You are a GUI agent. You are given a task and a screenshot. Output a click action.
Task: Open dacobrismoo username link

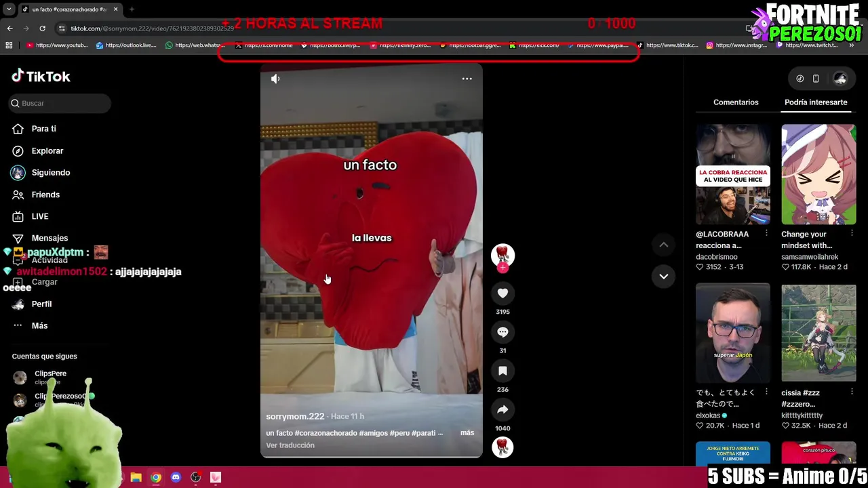pos(717,257)
